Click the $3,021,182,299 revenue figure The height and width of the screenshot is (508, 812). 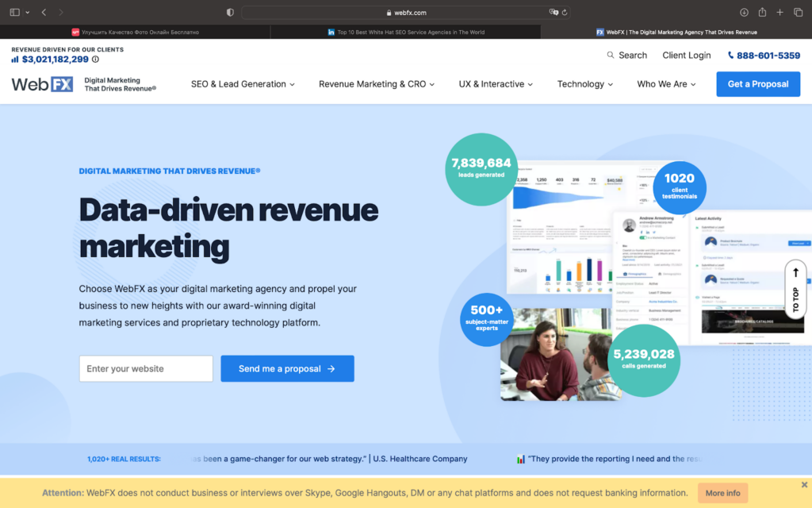click(56, 59)
